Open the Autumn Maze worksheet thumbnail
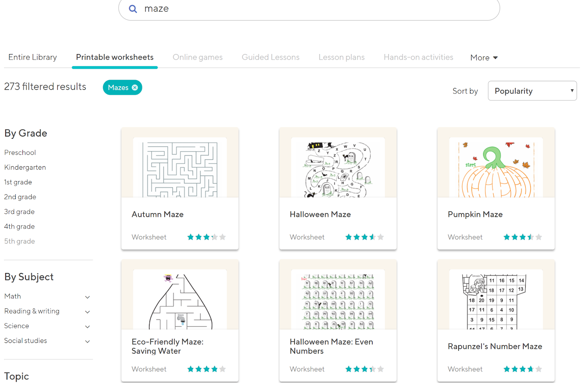The image size is (588, 383). (x=180, y=168)
